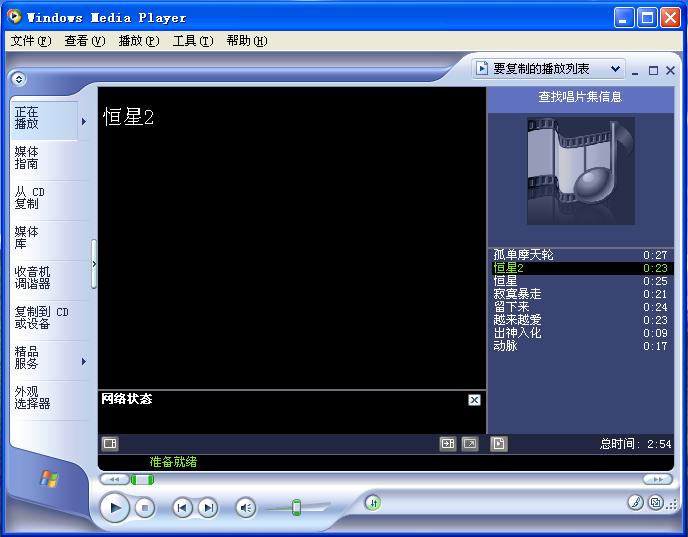Select the track 越来越爱
Screen dimensions: 688x537
point(581,320)
